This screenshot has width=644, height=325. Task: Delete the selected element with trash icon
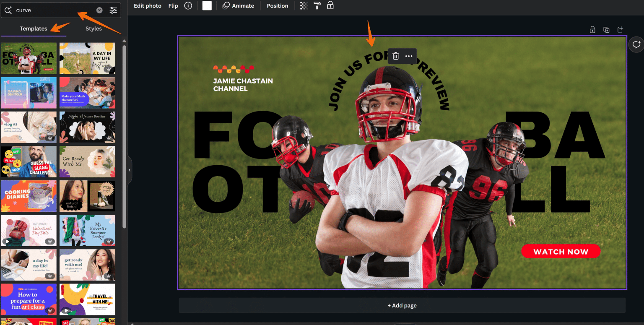click(395, 56)
